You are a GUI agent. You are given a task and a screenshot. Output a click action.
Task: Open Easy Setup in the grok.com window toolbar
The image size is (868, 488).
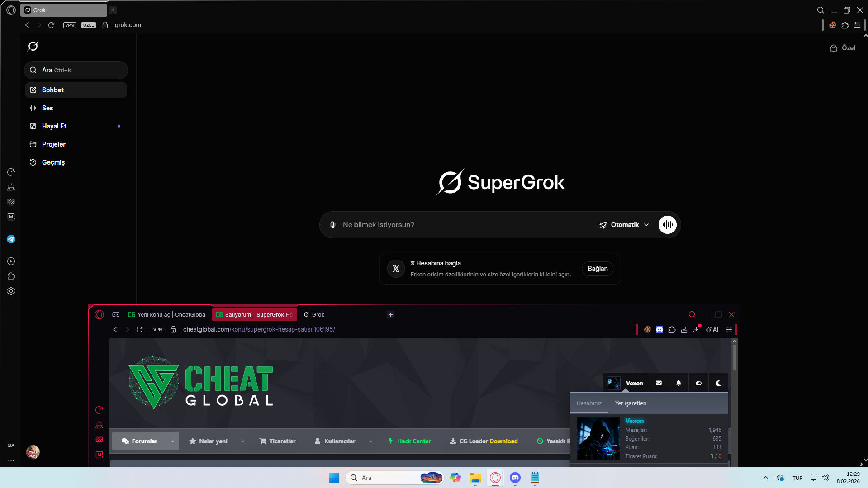click(x=857, y=25)
